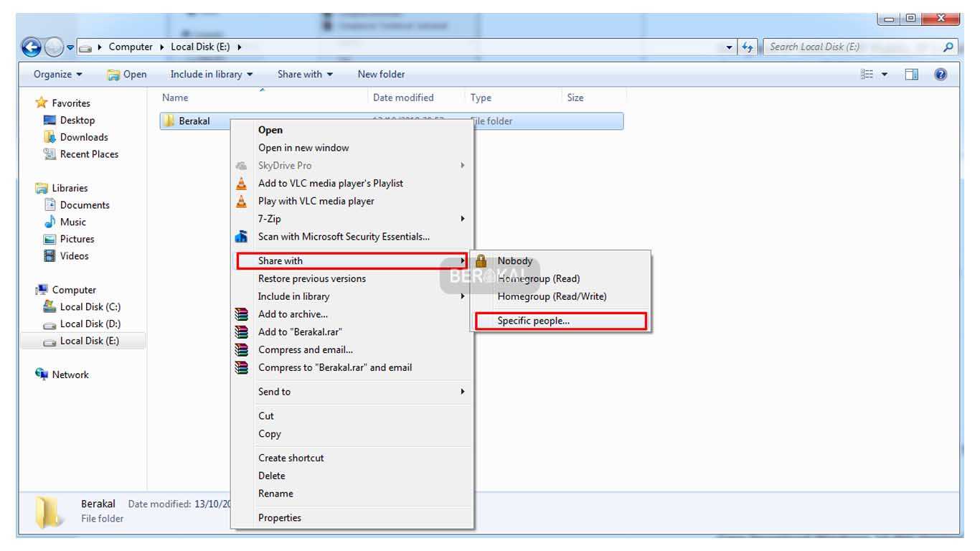Open the Include in library toolbar dropdown
The image size is (980, 551).
[x=212, y=74]
